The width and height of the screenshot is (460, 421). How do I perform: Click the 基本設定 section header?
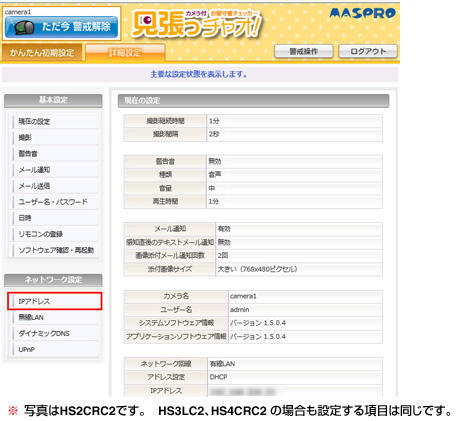[x=53, y=100]
